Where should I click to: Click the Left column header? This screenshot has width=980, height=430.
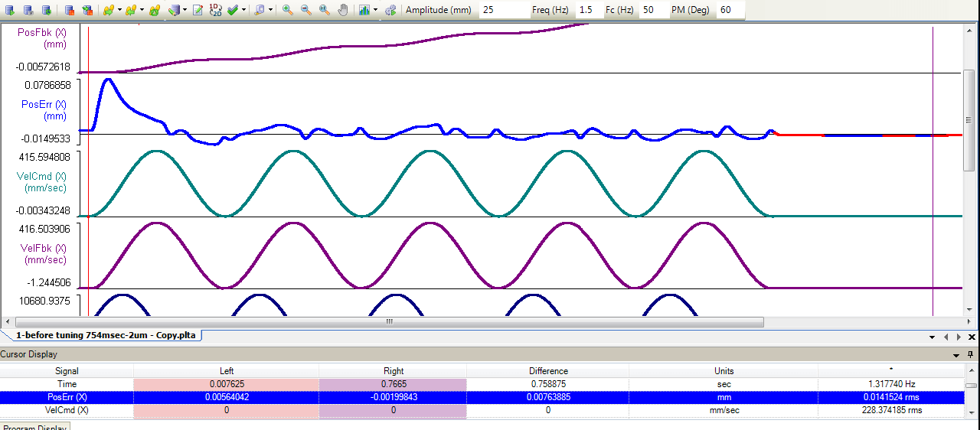tap(227, 371)
